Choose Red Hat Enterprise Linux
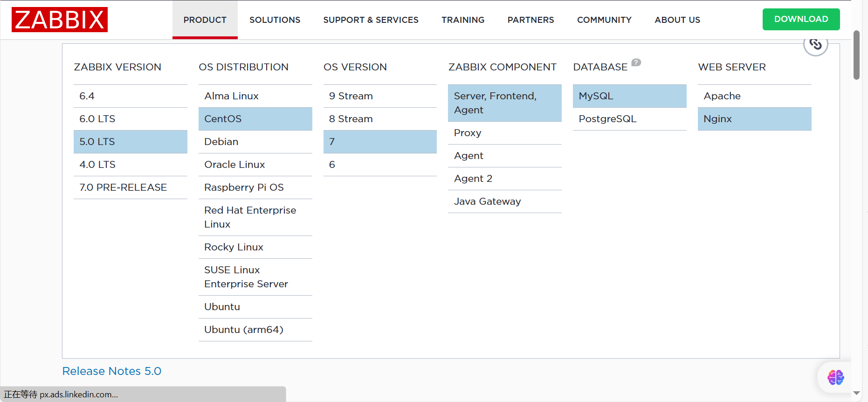Viewport: 868px width, 402px height. [255, 217]
